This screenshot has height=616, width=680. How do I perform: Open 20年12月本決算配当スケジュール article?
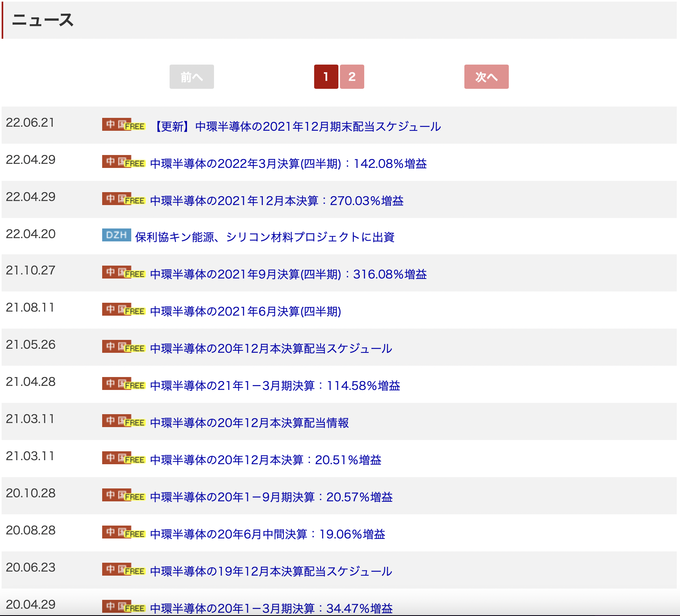click(271, 348)
